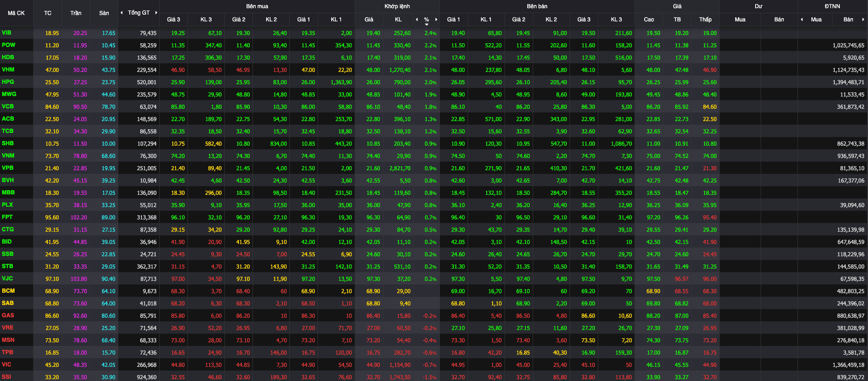
Task: Open the VPB stock symbol
Action: (8, 168)
